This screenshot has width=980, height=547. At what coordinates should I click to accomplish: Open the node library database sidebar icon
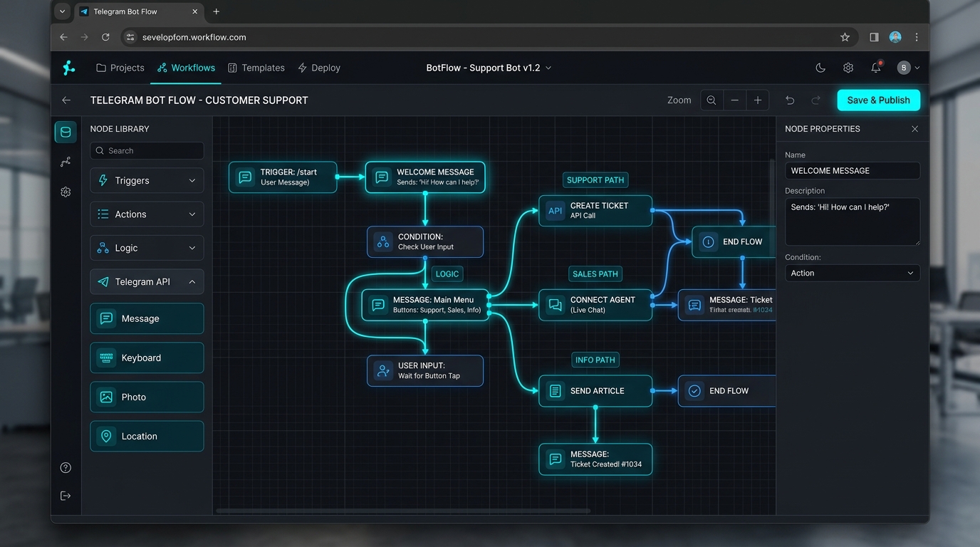tap(66, 132)
